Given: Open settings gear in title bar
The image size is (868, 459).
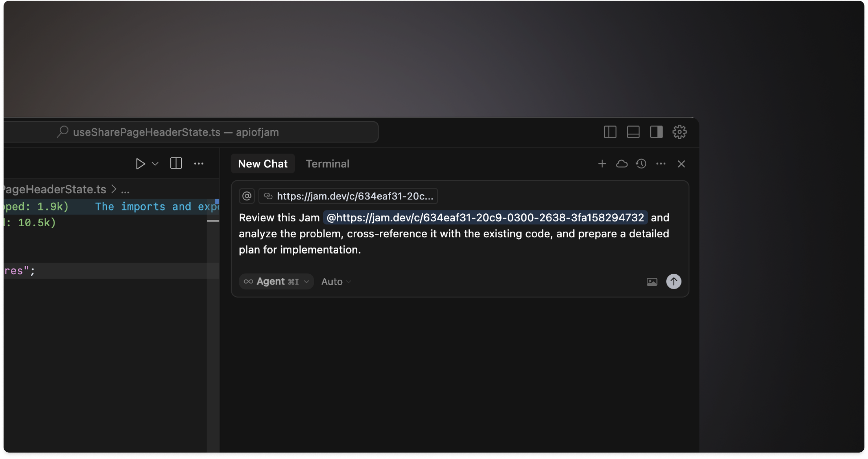Looking at the screenshot, I should [679, 132].
